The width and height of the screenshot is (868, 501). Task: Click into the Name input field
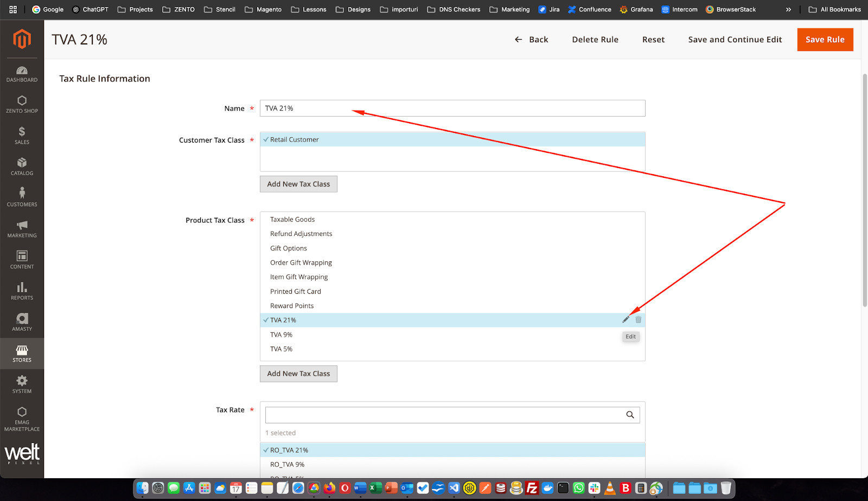pos(452,108)
